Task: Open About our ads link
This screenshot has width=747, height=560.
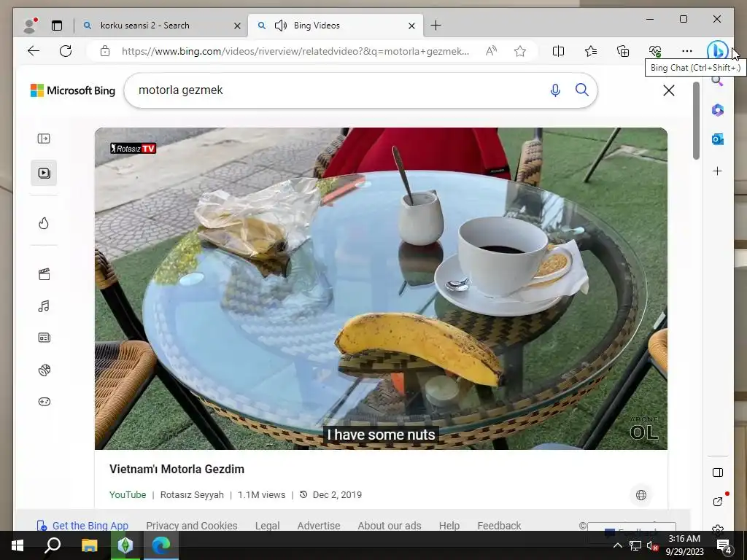Action: pos(390,526)
